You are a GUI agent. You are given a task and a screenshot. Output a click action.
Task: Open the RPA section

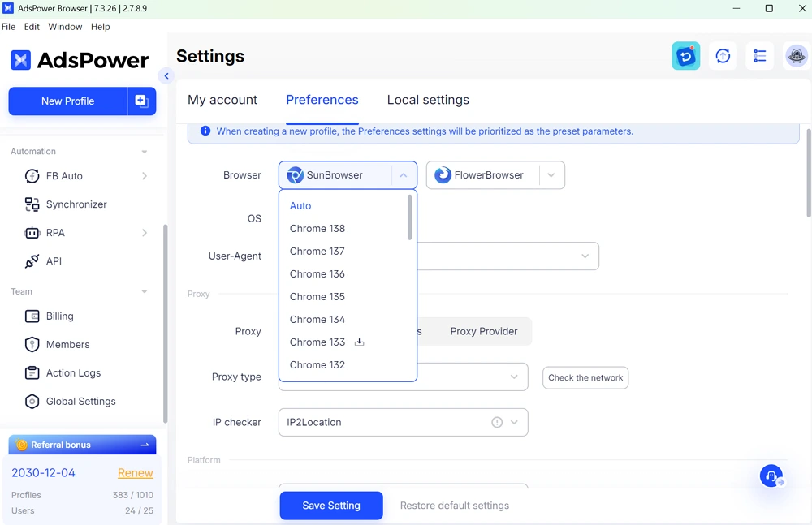click(55, 233)
